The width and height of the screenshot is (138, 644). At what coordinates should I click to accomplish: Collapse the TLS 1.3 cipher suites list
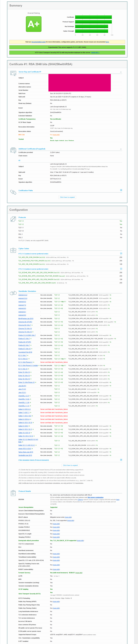[x=121, y=254]
